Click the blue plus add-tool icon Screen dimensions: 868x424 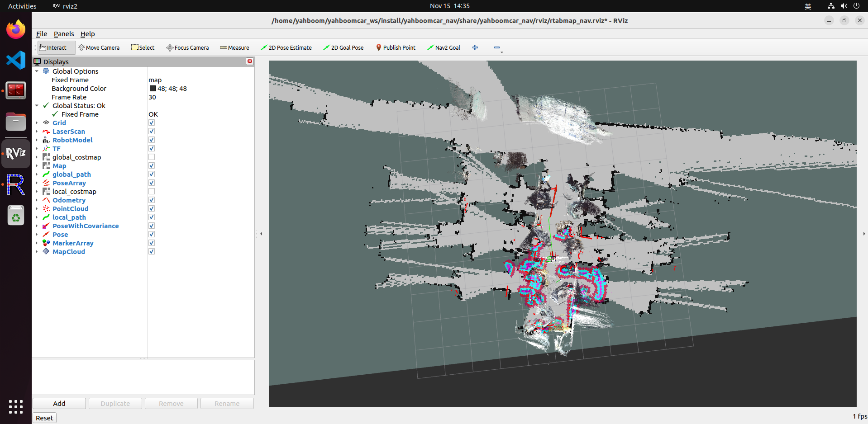pyautogui.click(x=475, y=47)
